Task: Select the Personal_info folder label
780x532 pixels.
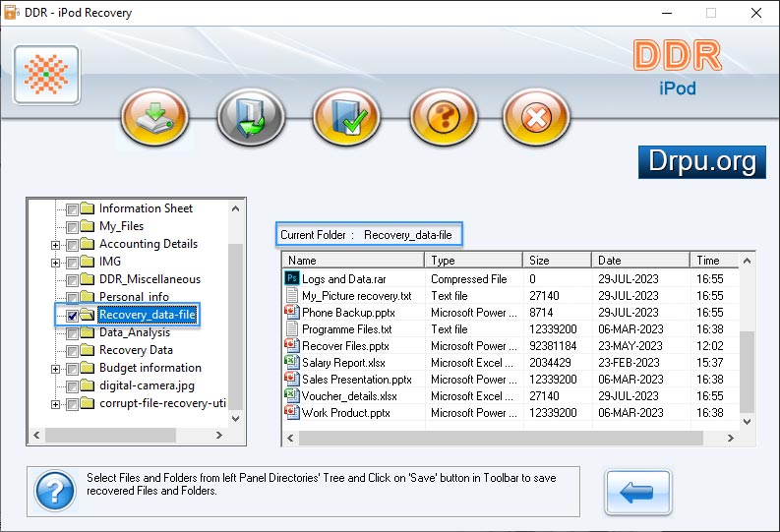Action: [x=135, y=296]
